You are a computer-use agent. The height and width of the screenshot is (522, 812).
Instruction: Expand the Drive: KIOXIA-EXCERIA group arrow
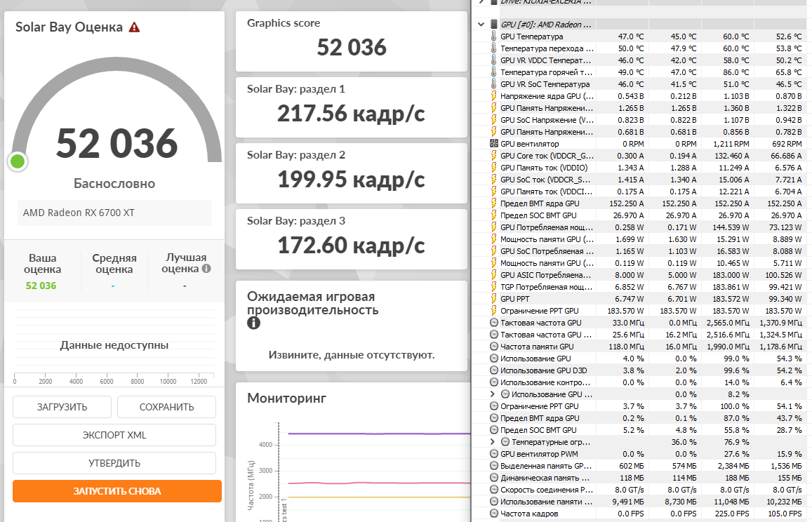click(x=481, y=1)
